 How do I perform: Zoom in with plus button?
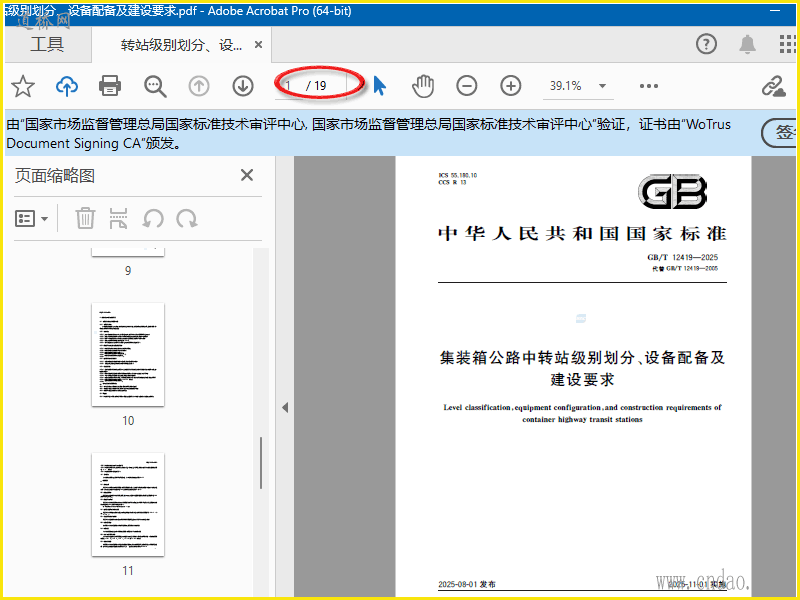(510, 86)
